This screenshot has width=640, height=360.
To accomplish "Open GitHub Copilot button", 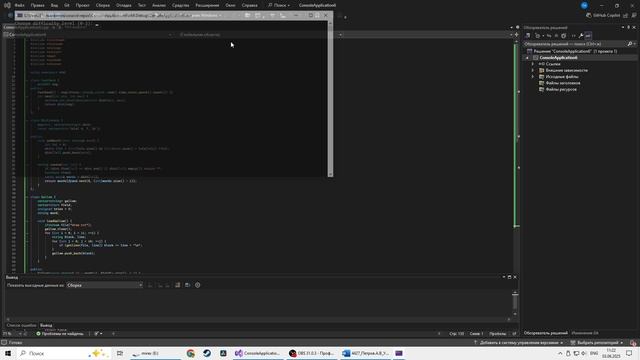I will (603, 15).
